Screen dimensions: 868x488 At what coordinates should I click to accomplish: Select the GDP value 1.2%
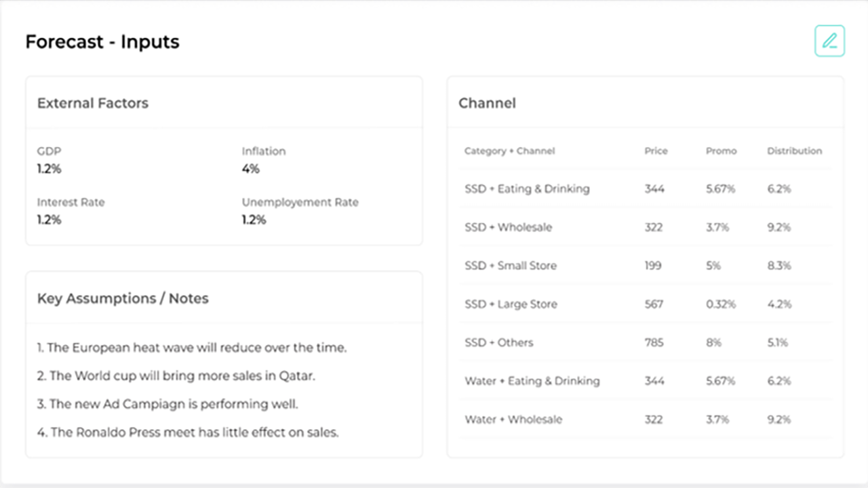49,169
